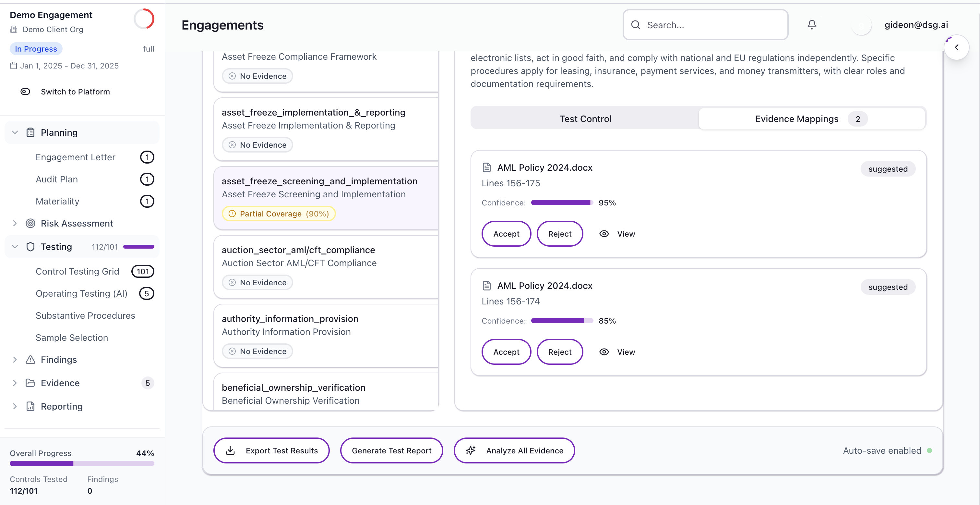This screenshot has height=505, width=980.
Task: Click Switch to Platform
Action: tap(75, 92)
